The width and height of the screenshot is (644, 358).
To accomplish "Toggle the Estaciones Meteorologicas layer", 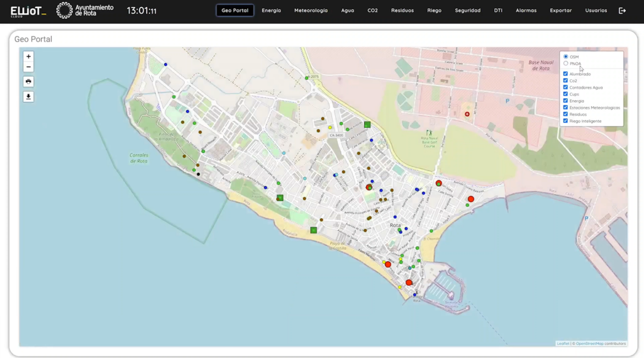I will (x=566, y=108).
